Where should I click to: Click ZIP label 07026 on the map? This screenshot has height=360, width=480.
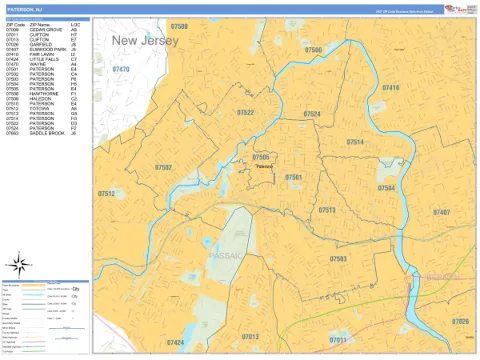460,321
